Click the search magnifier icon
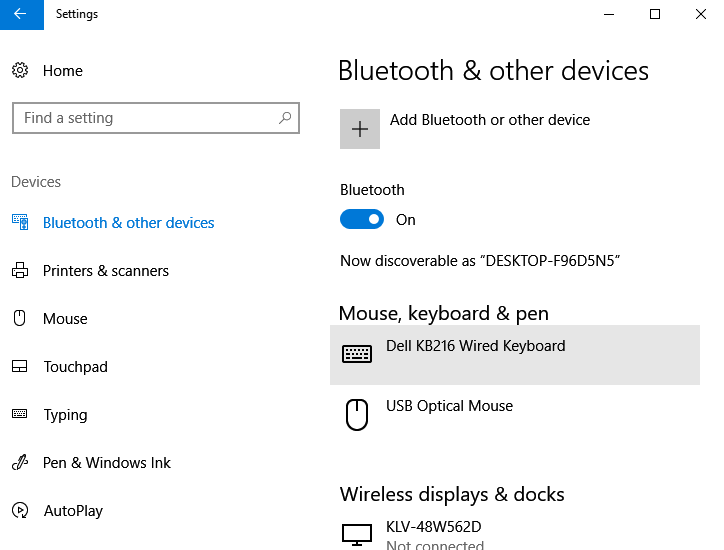 pos(285,118)
